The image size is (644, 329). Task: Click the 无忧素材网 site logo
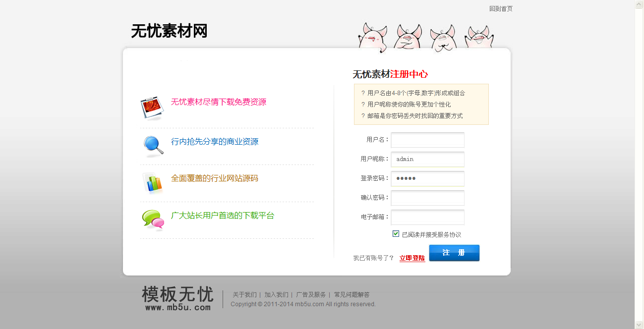[x=169, y=31]
